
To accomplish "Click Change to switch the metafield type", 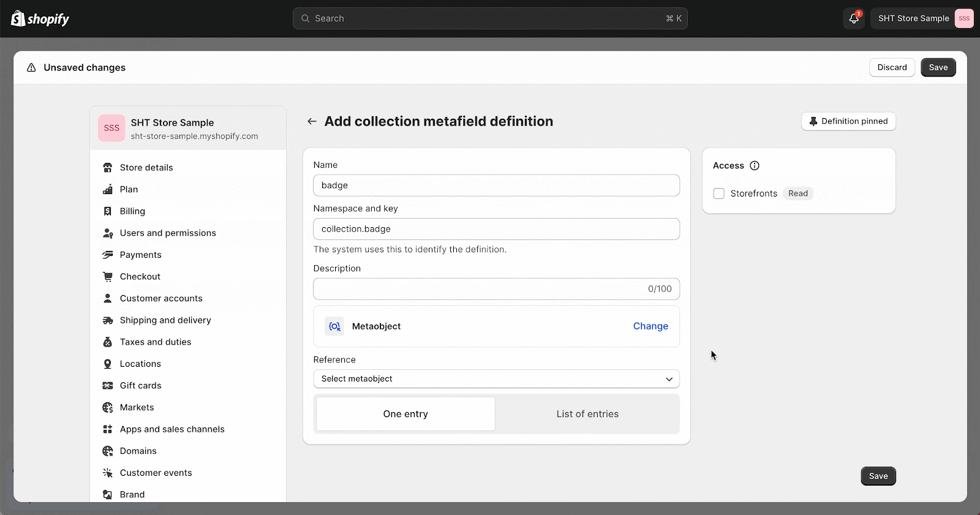I will click(650, 326).
